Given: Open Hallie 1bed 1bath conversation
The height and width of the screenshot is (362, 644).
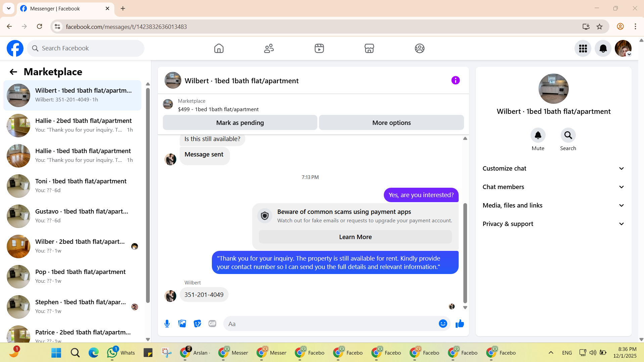Looking at the screenshot, I should point(72,156).
